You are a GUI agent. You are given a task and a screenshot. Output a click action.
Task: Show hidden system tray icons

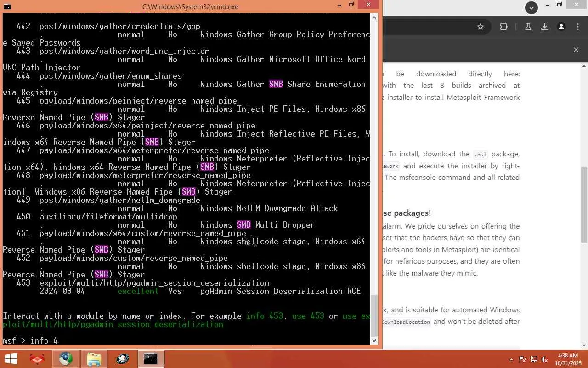511,359
